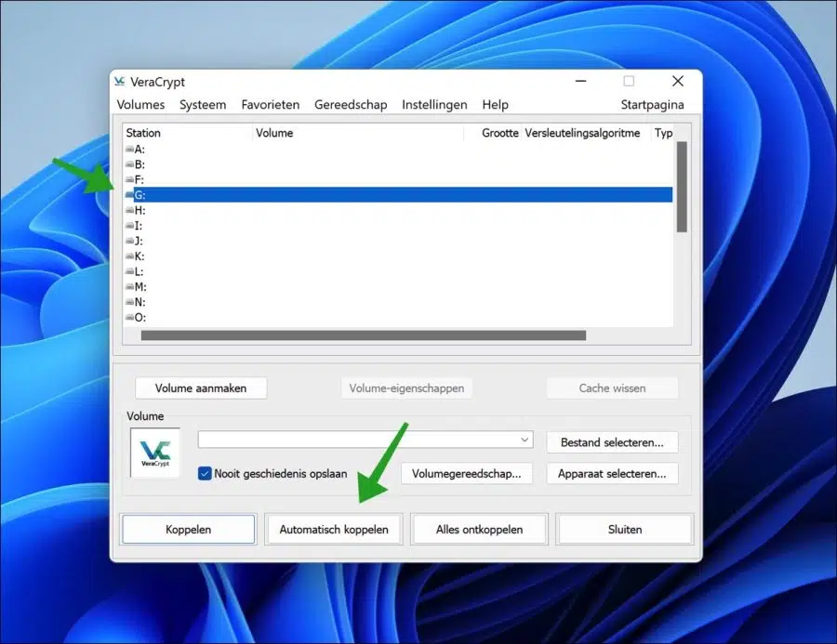Minimize the VeraCrypt window
837x644 pixels.
click(580, 81)
